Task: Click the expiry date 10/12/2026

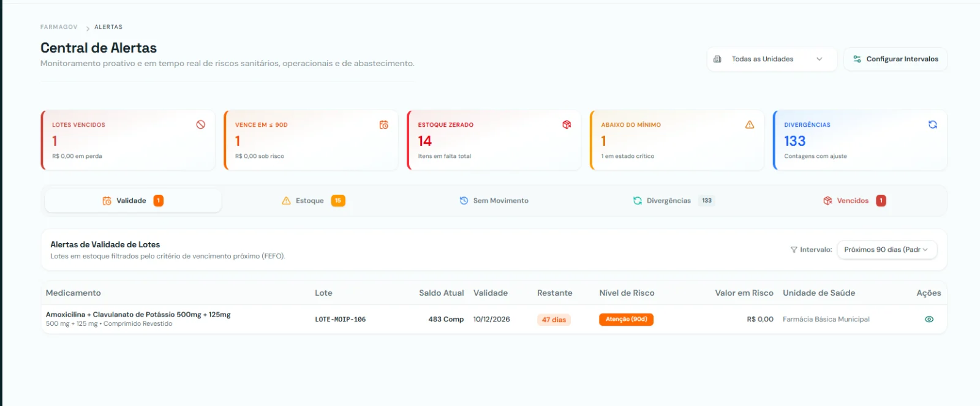Action: (x=492, y=320)
